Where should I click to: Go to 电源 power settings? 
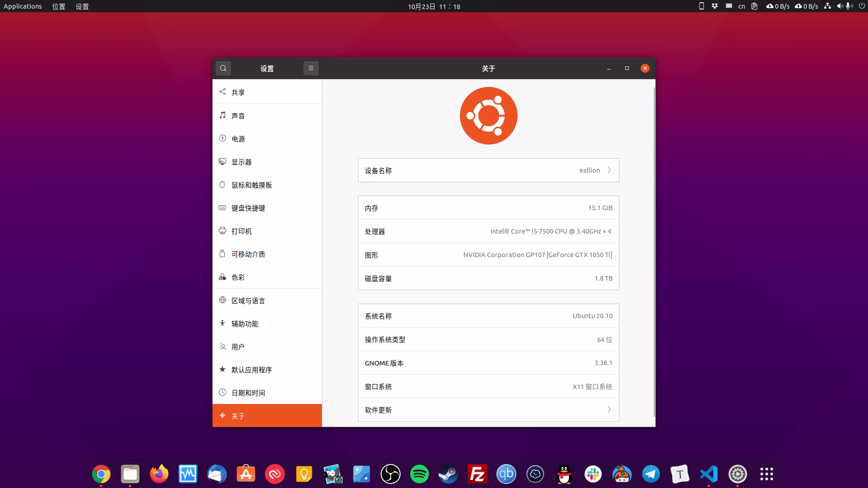point(267,139)
